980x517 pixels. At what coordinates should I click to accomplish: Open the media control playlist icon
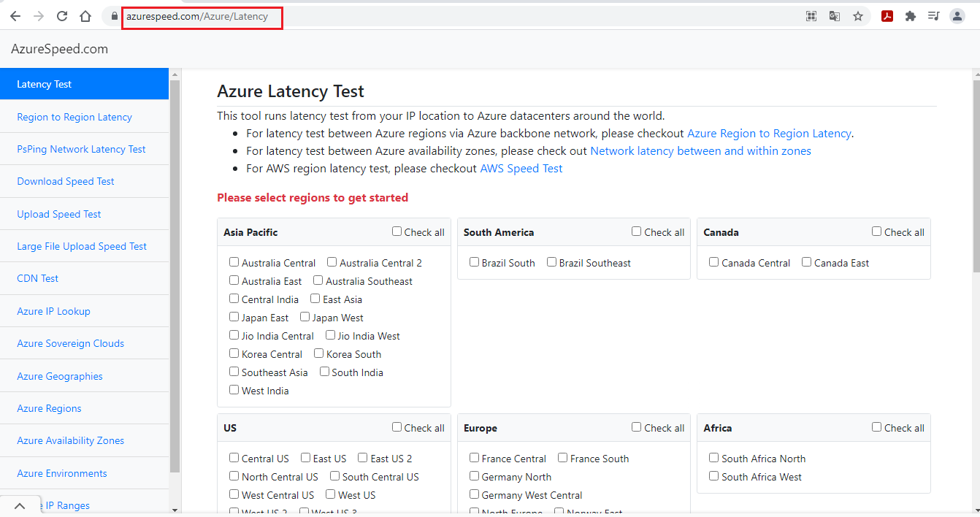(933, 16)
